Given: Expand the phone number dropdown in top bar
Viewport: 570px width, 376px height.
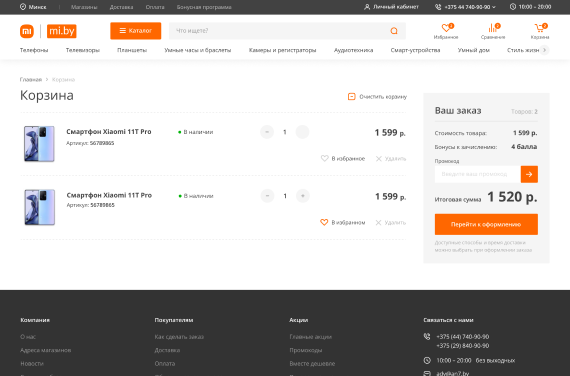Looking at the screenshot, I should 494,7.
